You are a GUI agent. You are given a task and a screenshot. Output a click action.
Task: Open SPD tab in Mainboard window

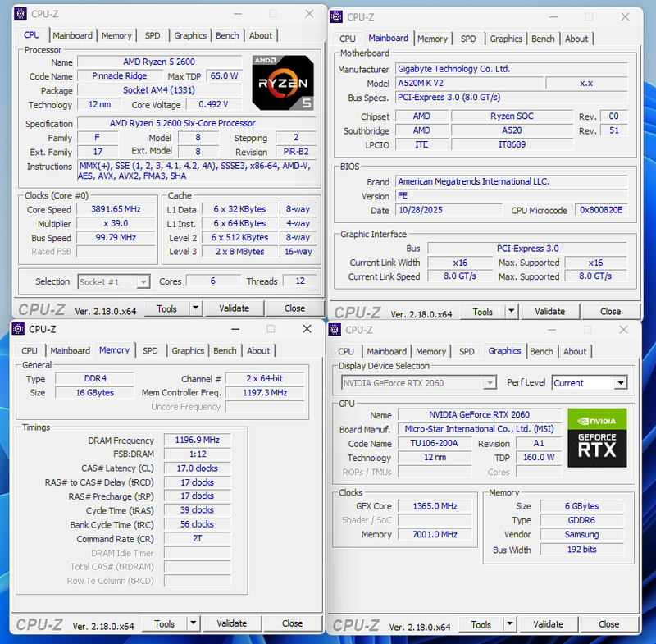[468, 39]
